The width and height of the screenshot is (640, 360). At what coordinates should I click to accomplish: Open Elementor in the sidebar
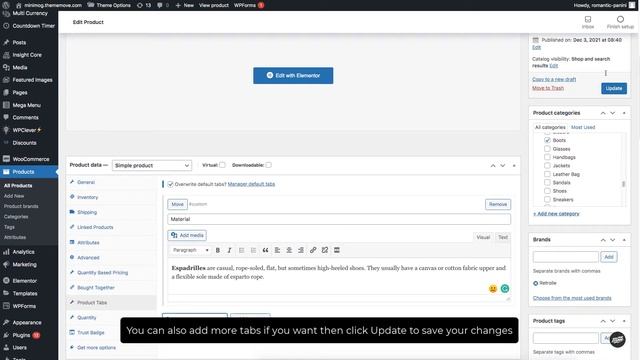pos(24,281)
